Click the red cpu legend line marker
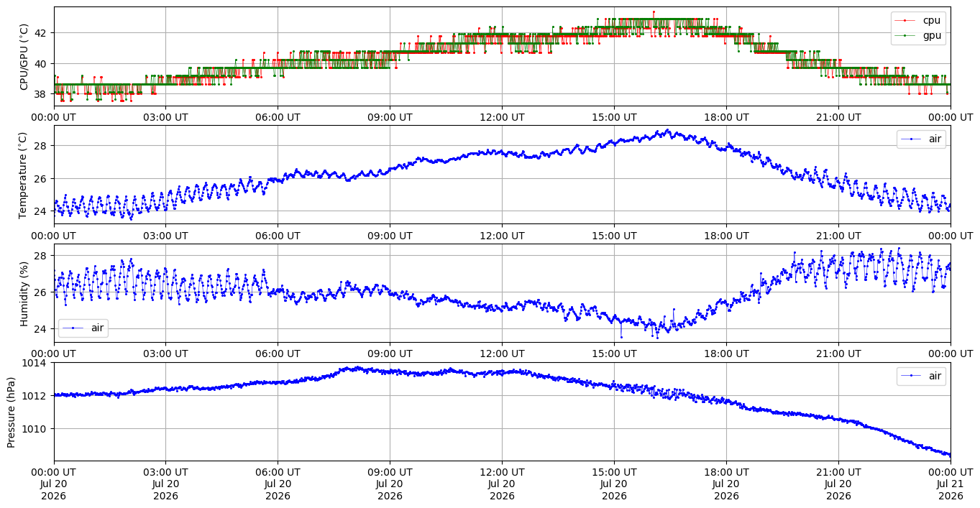This screenshot has height=508, width=980. point(905,21)
